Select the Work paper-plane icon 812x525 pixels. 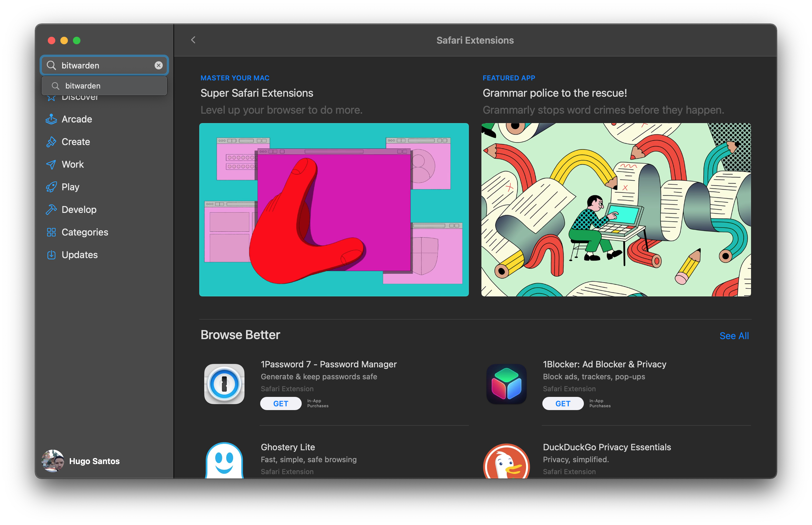(51, 165)
